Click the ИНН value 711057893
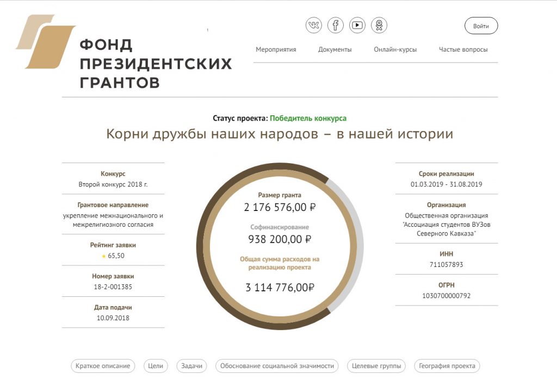557x392 pixels. [x=447, y=265]
